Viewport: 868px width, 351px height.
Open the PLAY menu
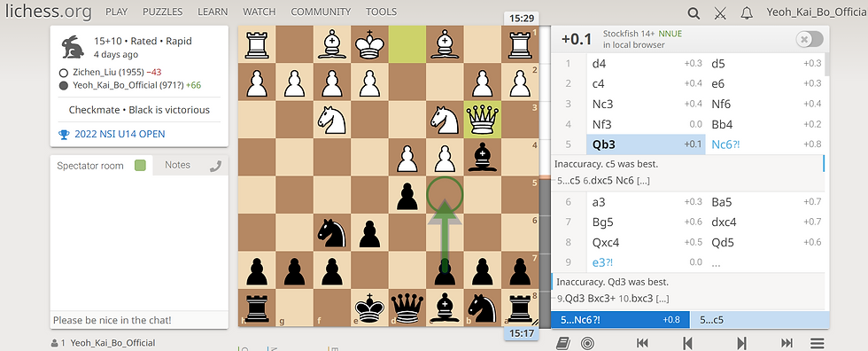[x=116, y=12]
